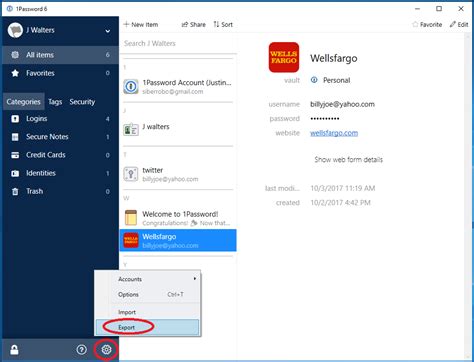Select the 1Password Account list item
The height and width of the screenshot is (362, 474).
[x=178, y=86]
